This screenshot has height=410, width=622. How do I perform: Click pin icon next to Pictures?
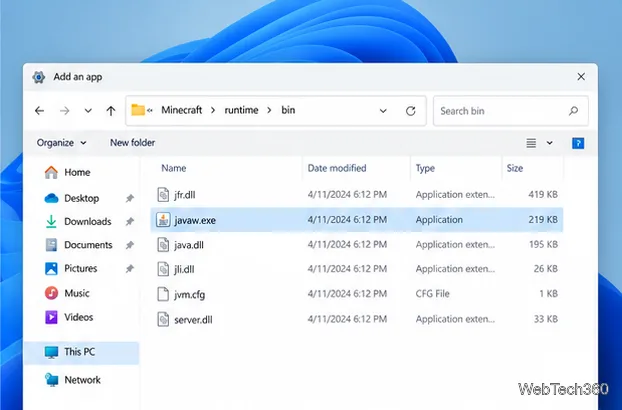click(x=130, y=269)
